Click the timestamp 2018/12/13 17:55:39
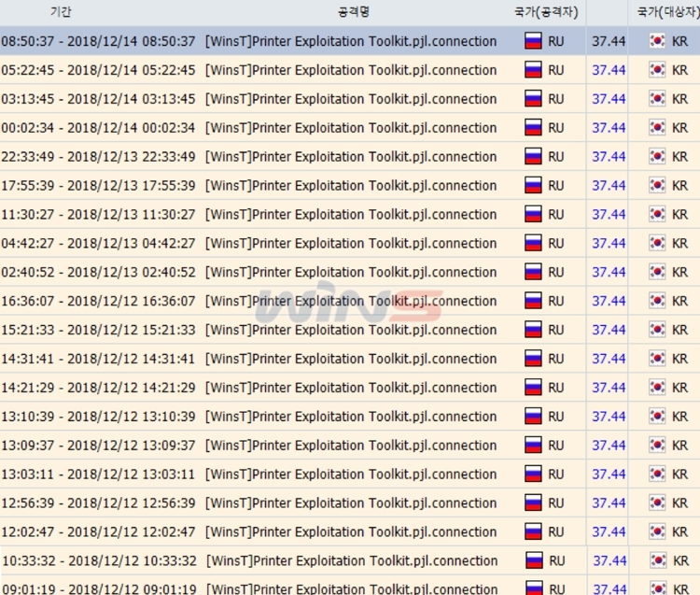Viewport: 700px width, 595px height. pyautogui.click(x=132, y=185)
